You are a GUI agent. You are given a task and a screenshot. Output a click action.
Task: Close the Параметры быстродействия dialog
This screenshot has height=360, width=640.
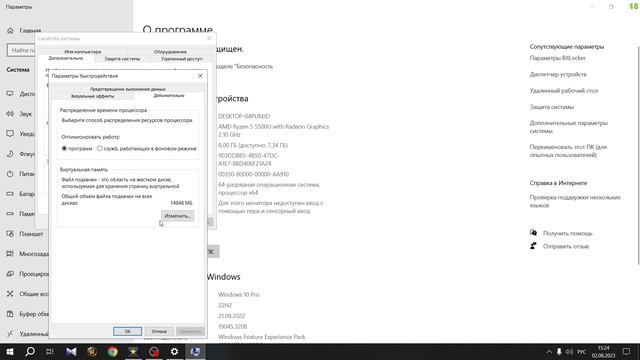[x=200, y=76]
